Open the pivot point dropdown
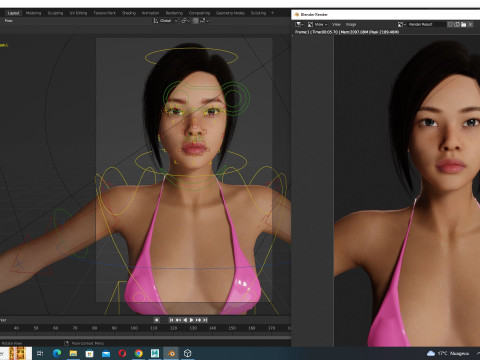This screenshot has width=480, height=360. 185,21
